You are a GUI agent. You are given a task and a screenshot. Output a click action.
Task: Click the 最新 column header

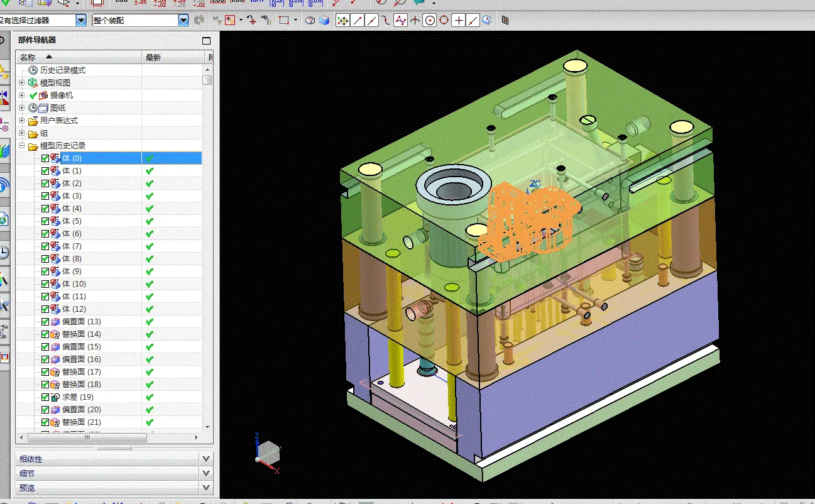174,57
